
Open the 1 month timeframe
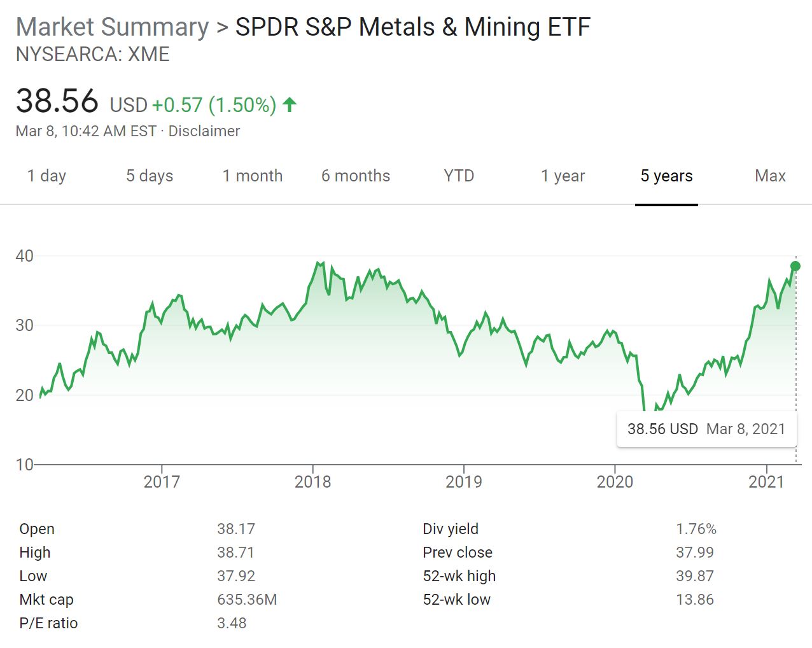pyautogui.click(x=252, y=176)
